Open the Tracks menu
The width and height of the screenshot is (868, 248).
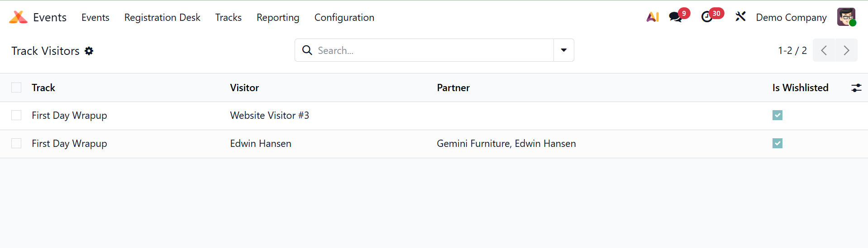(x=228, y=17)
